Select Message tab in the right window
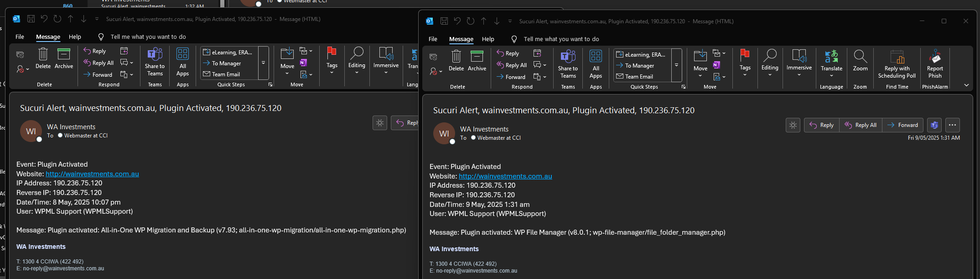 click(461, 39)
